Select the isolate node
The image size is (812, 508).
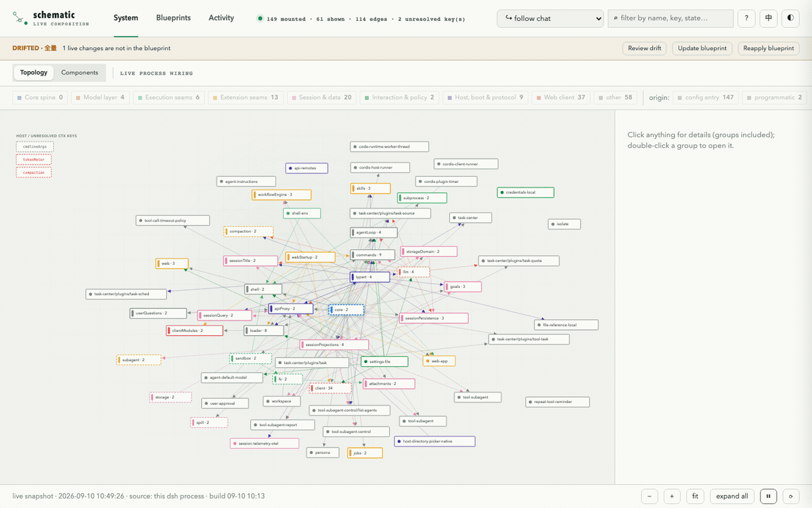point(564,224)
